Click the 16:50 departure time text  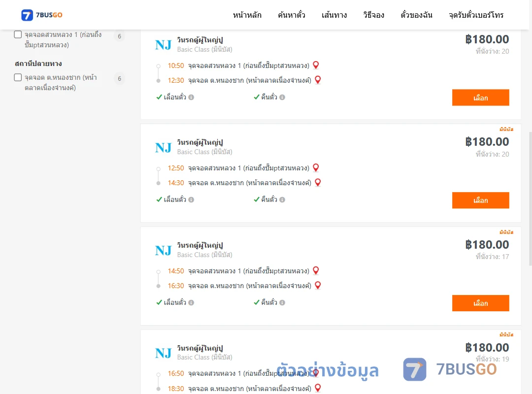click(176, 373)
